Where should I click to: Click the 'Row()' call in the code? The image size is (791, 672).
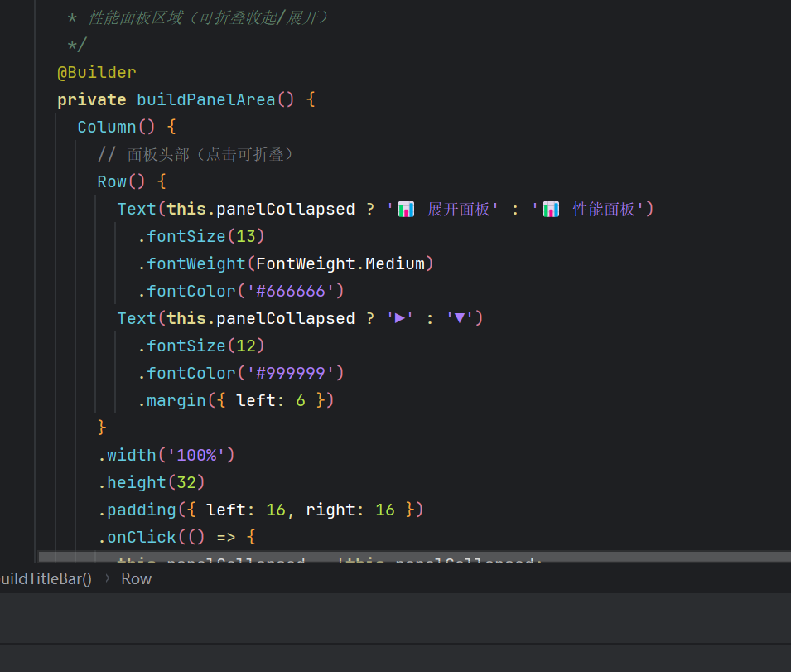(x=121, y=181)
